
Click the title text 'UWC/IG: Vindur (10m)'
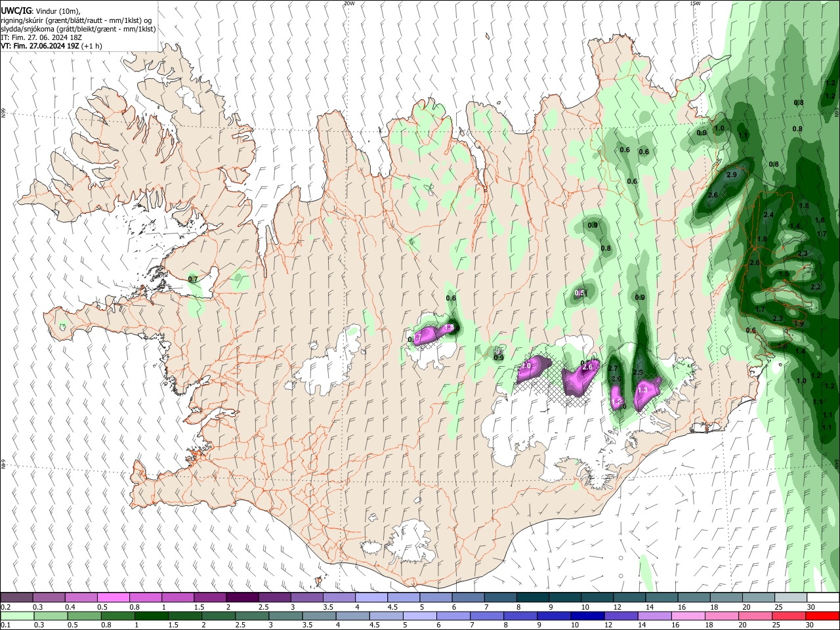(40, 11)
